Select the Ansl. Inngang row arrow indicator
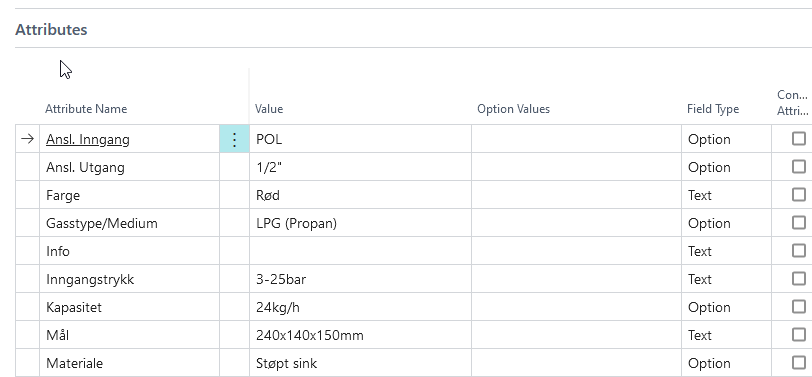 (x=27, y=139)
